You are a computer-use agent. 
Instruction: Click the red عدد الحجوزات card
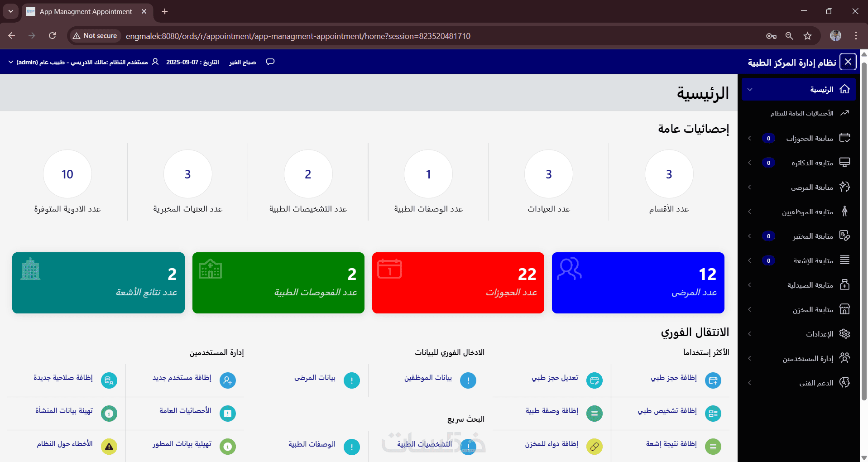pos(458,283)
